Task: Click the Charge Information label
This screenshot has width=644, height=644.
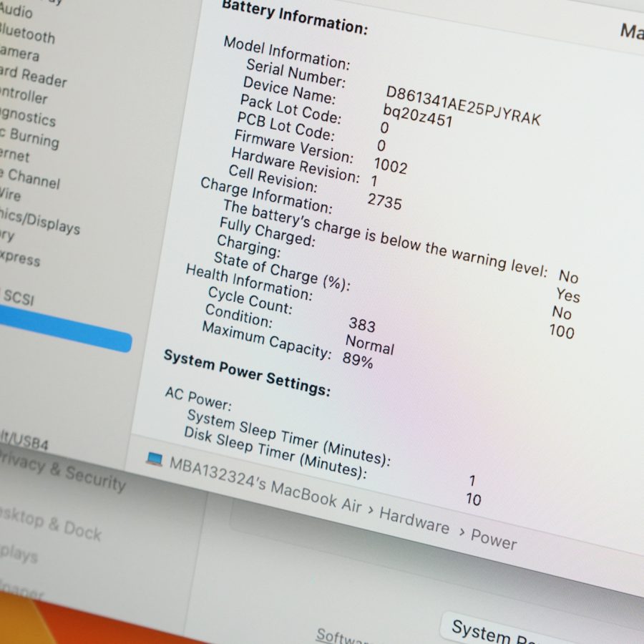Action: coord(267,195)
